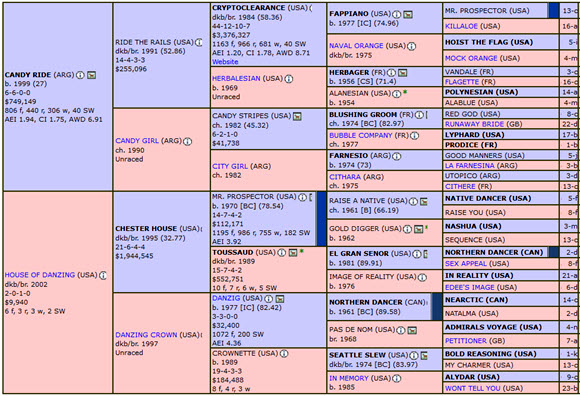Open the MOCK ORANGE horse link
The image size is (580, 396).
click(471, 58)
